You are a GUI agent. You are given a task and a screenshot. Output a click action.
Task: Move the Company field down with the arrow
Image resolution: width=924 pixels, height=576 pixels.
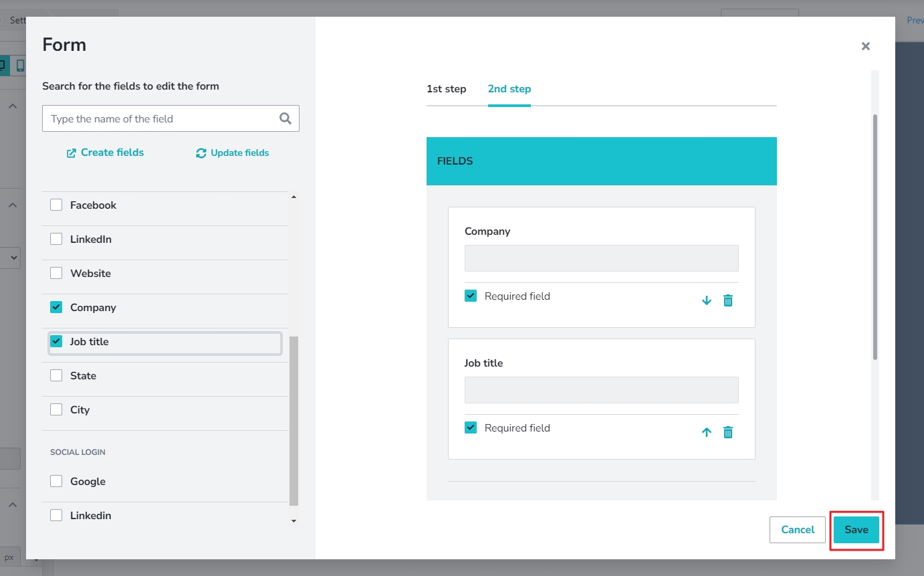click(x=706, y=300)
